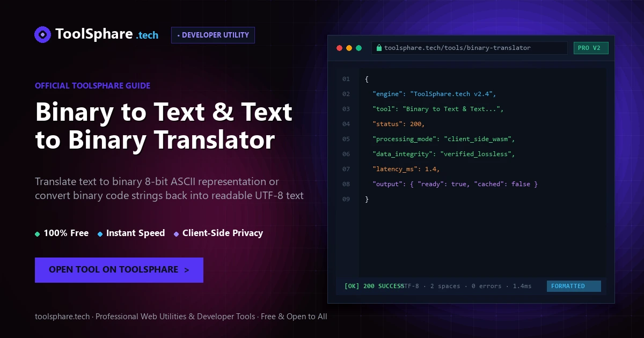Click the "status": 200 code line
This screenshot has height=338, width=644.
[x=399, y=124]
